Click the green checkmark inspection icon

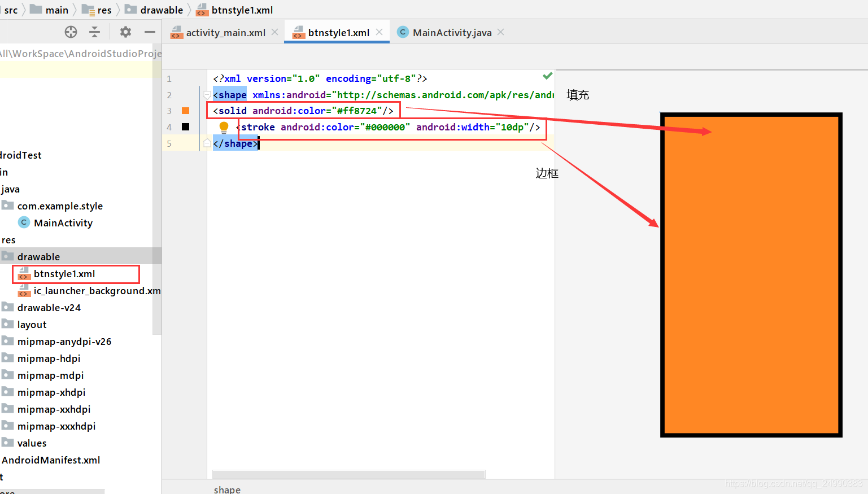point(547,76)
